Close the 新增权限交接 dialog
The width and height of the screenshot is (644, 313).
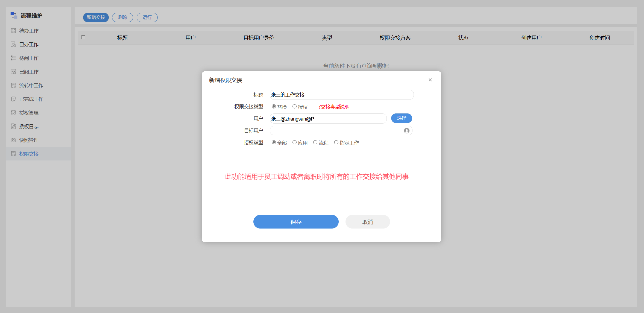click(x=430, y=80)
